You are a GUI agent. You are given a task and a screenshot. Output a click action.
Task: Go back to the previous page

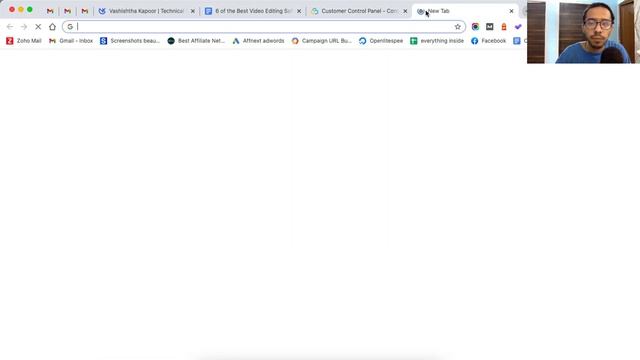point(10,27)
